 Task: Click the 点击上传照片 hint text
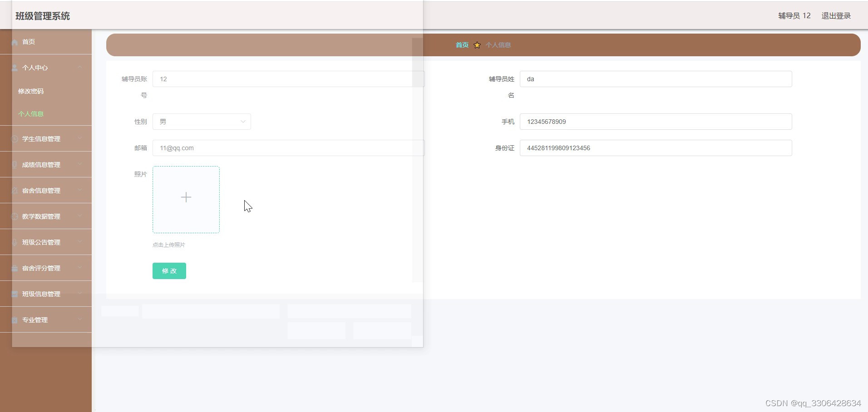pos(169,245)
